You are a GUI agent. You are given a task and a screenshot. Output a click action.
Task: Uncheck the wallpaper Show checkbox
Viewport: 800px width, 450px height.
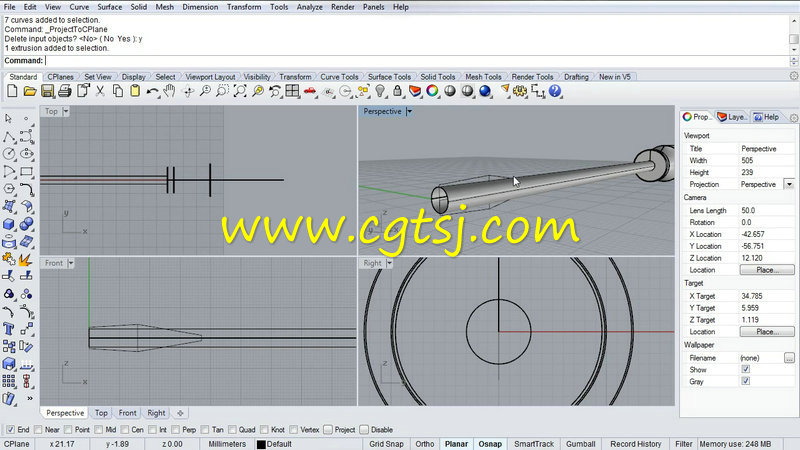[745, 369]
